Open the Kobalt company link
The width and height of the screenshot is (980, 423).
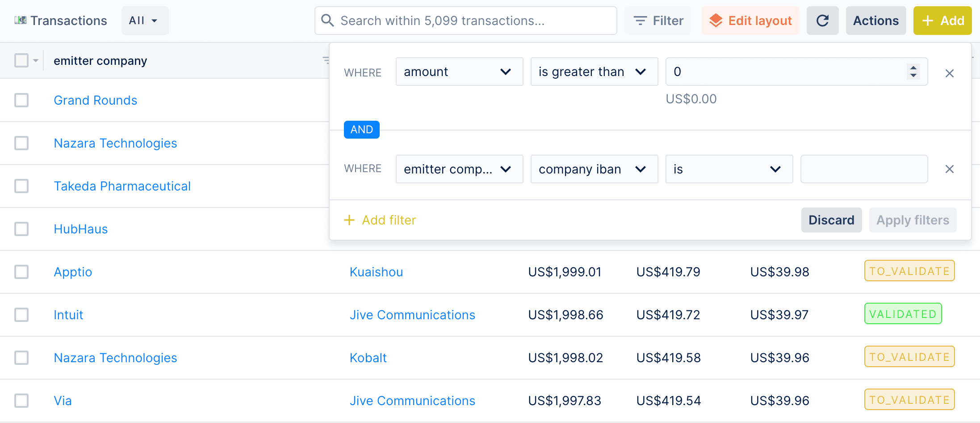[368, 358]
